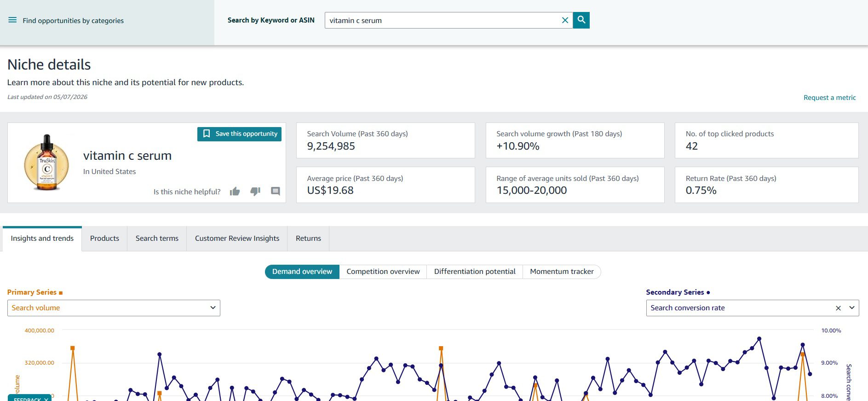Click the Request a metric link

pos(829,98)
